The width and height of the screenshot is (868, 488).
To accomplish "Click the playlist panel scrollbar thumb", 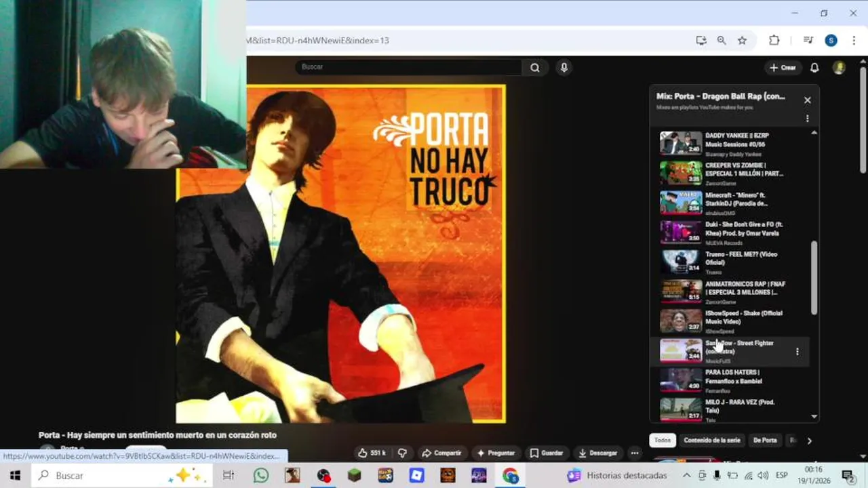I will click(814, 278).
